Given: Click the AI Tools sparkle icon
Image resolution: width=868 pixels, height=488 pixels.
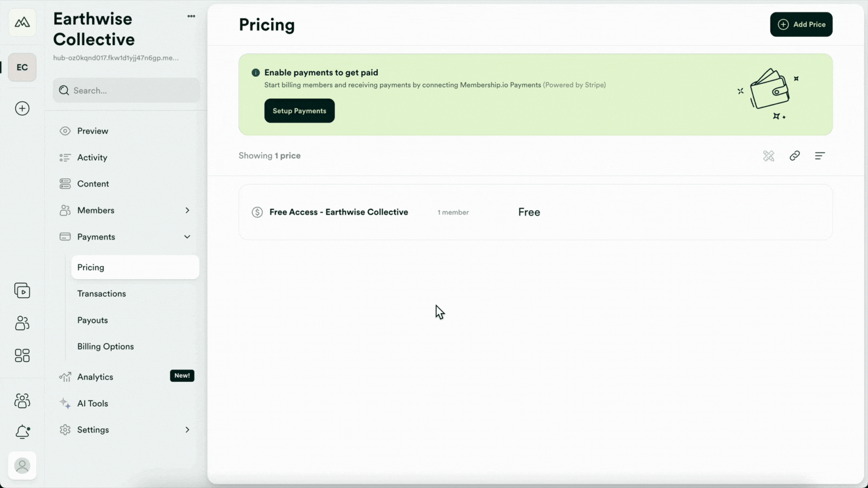Looking at the screenshot, I should [65, 403].
